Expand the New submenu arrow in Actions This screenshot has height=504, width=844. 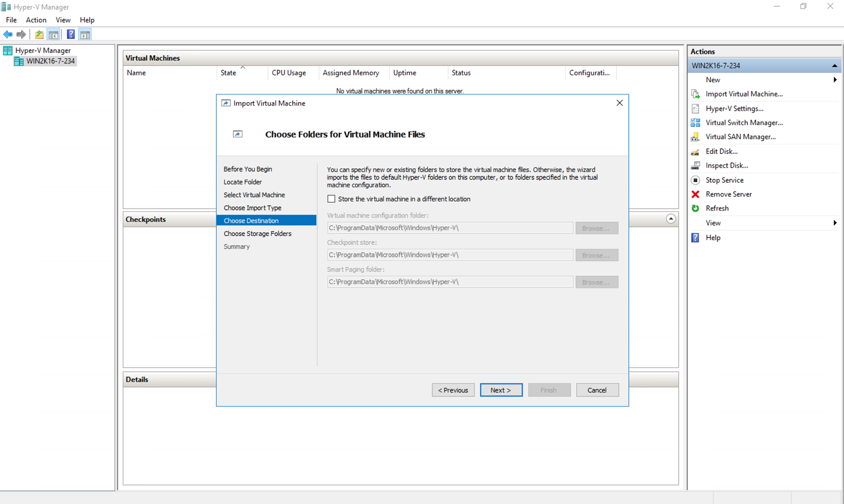[x=835, y=80]
